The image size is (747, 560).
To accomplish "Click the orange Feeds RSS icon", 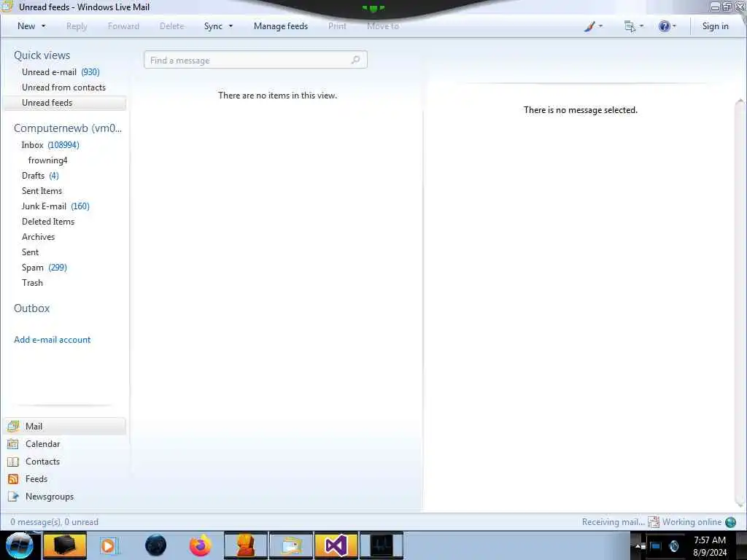I will click(x=13, y=479).
